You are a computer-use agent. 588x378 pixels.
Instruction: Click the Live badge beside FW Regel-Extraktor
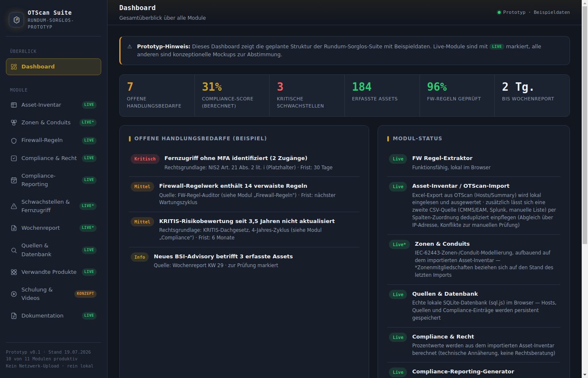(x=398, y=159)
